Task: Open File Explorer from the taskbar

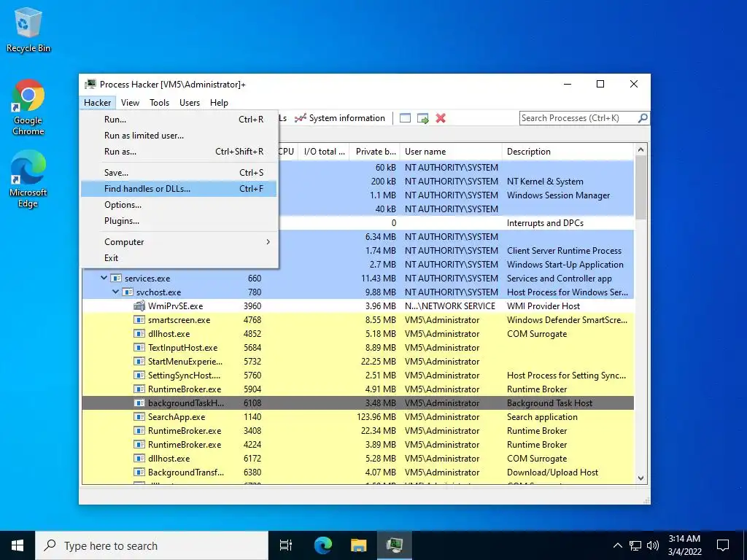Action: 358,545
